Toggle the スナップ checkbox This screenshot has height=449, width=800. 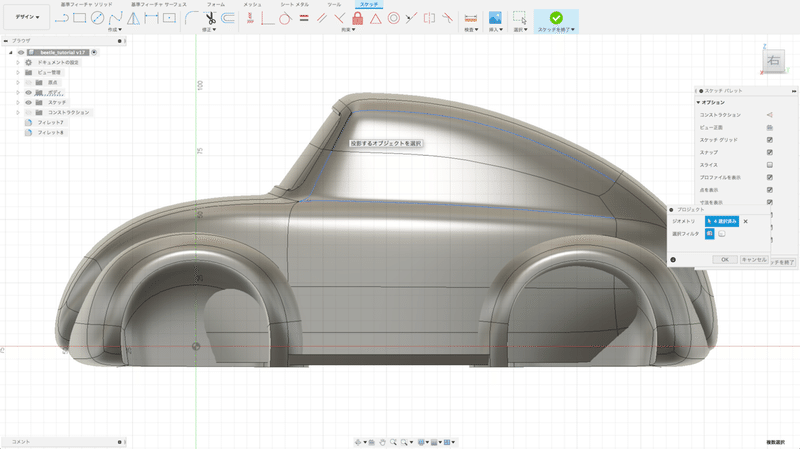[769, 152]
